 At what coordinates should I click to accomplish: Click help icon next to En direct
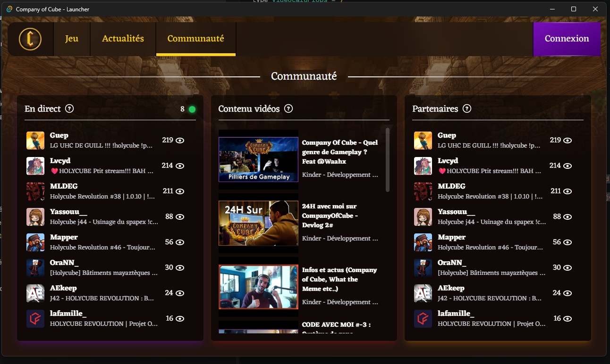point(69,108)
